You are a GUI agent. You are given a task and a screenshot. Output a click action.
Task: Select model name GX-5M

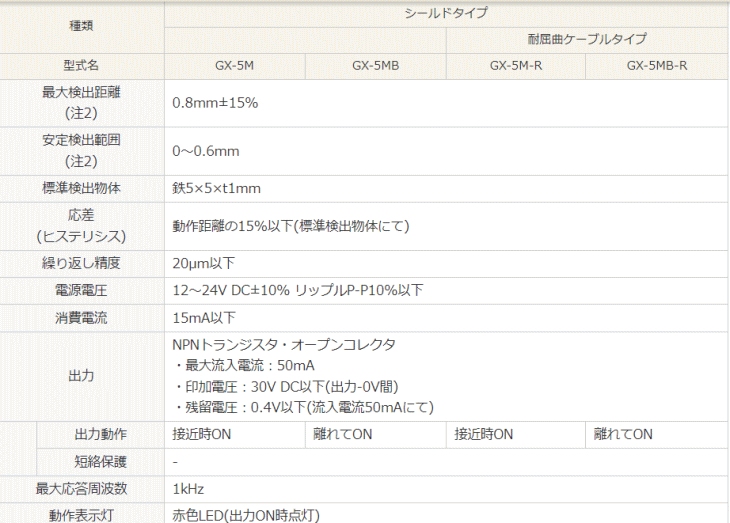235,66
